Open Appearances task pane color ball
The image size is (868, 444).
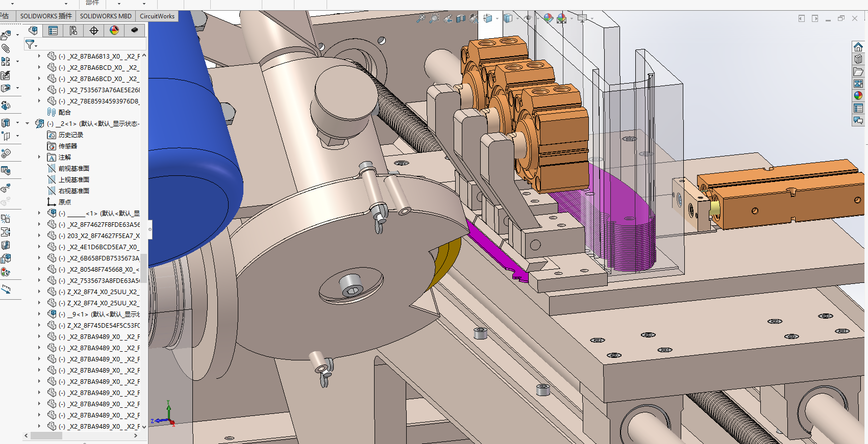[858, 96]
